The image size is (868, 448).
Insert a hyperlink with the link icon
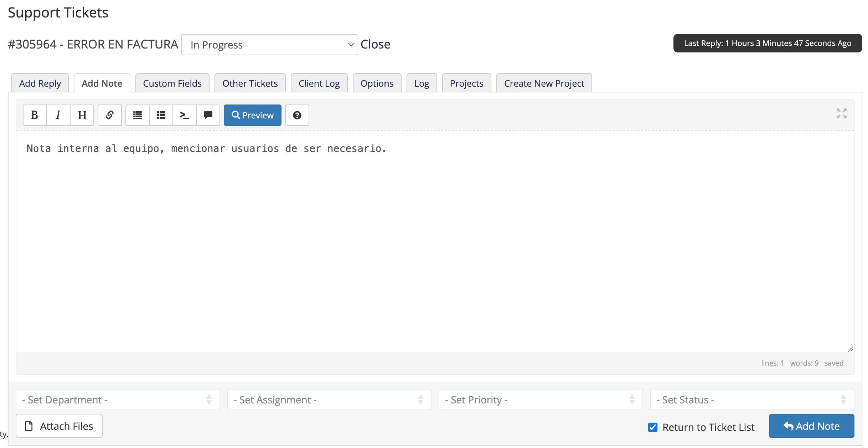coord(110,115)
